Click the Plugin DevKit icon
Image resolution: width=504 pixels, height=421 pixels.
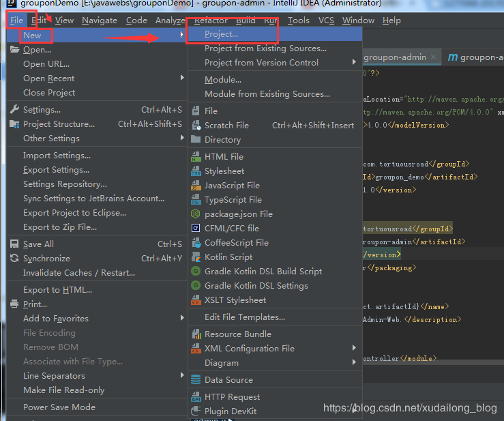tap(196, 411)
